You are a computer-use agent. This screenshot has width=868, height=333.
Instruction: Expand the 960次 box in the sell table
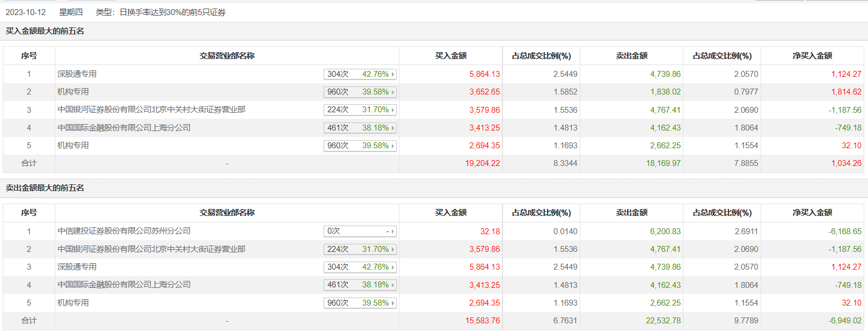360,303
